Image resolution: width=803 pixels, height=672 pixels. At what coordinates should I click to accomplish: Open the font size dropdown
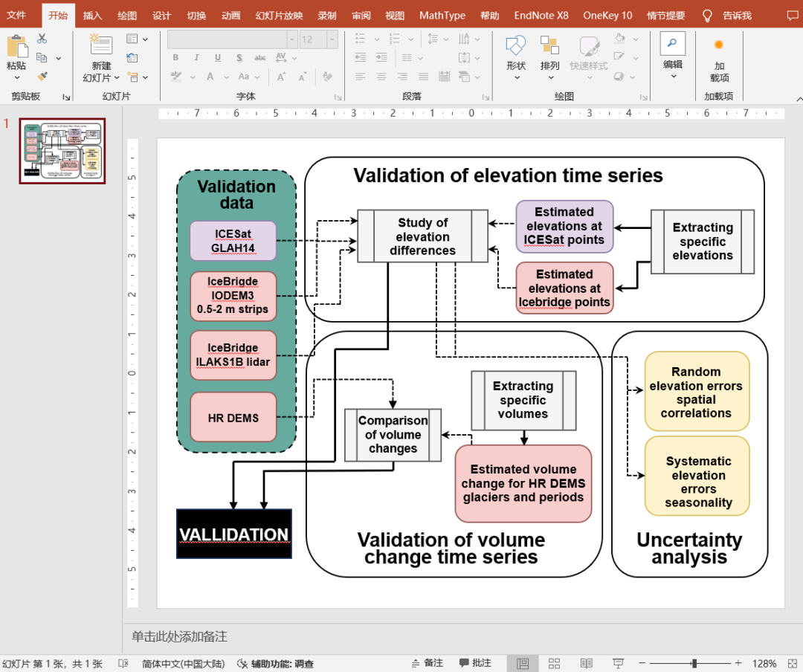[332, 39]
